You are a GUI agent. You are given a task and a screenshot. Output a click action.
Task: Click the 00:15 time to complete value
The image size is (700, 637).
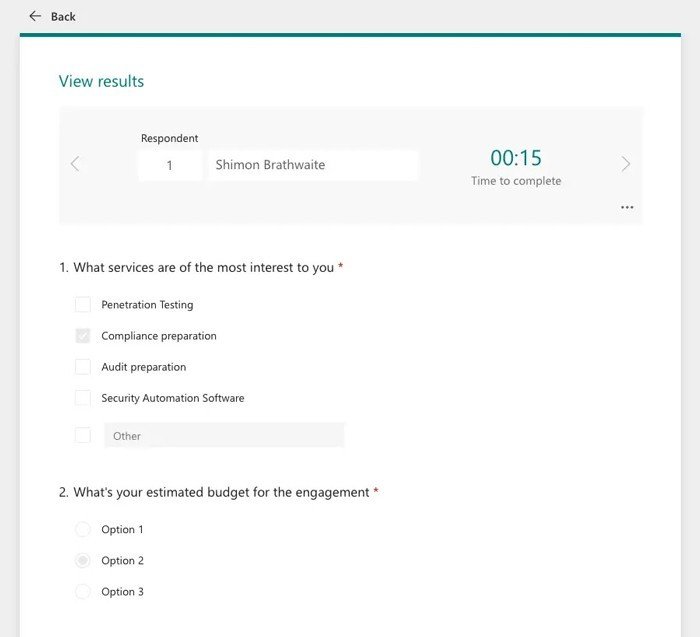[x=515, y=158]
